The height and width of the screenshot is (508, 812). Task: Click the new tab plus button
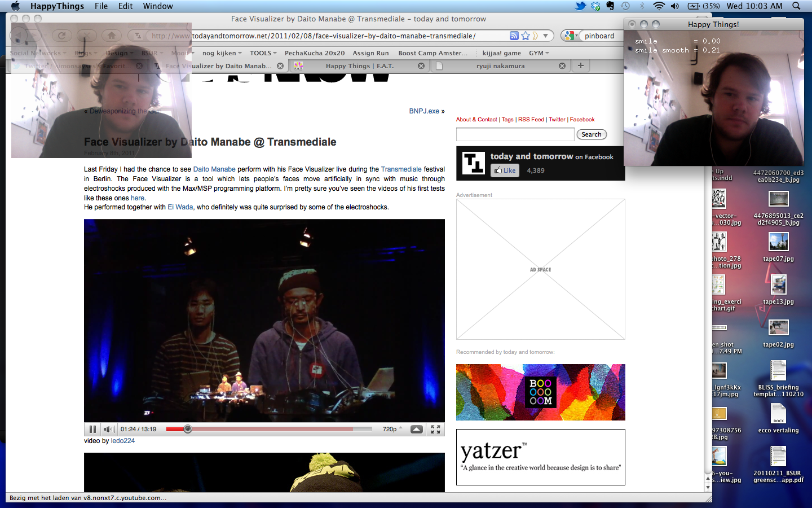pyautogui.click(x=580, y=66)
